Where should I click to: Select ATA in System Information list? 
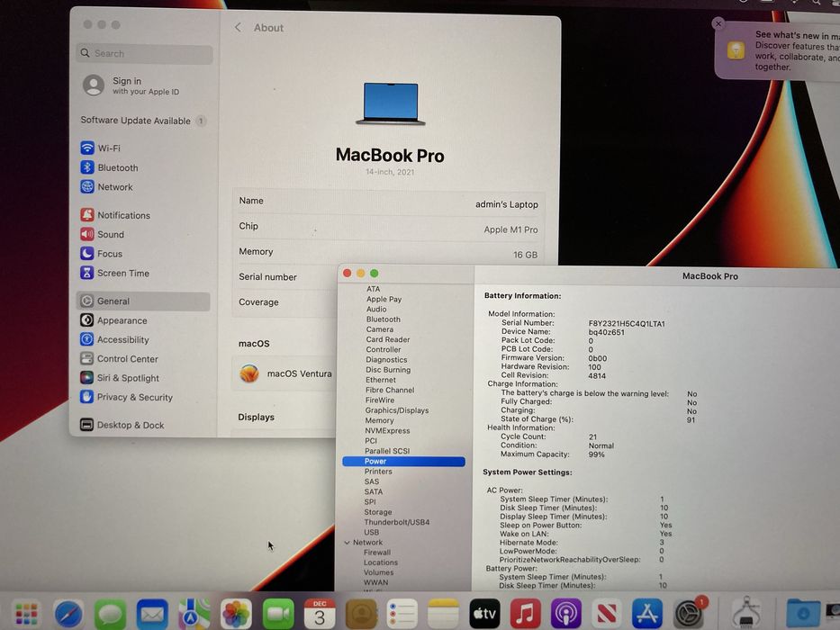coord(374,289)
